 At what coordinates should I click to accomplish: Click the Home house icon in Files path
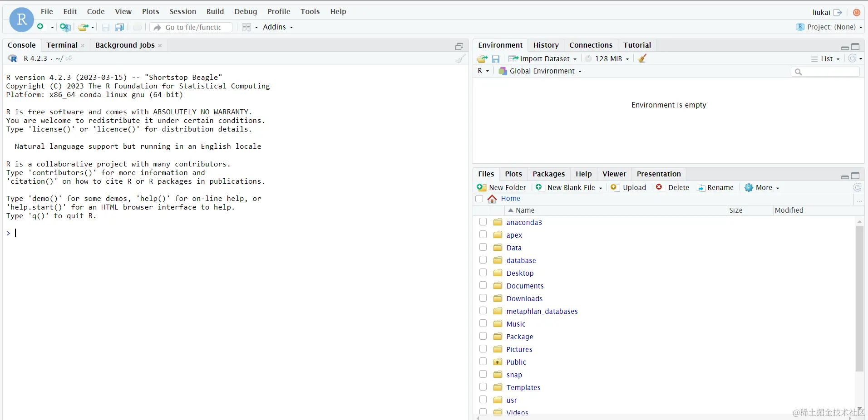[x=492, y=199]
